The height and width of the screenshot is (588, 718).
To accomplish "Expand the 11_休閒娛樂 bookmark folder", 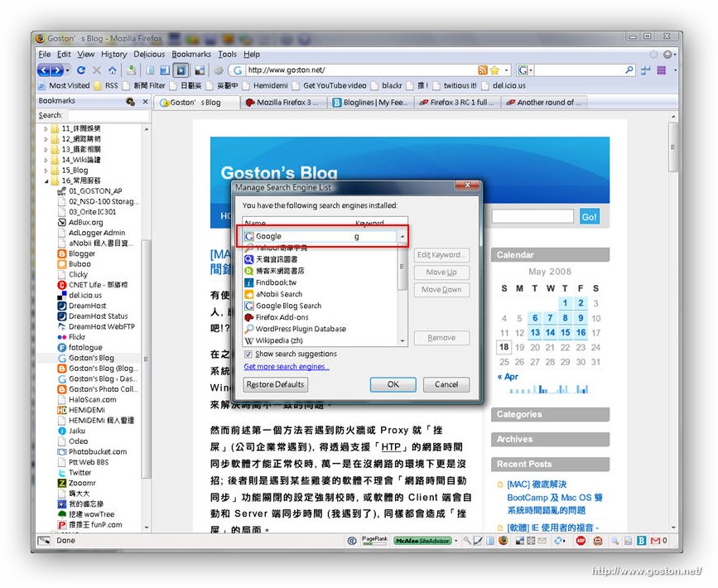I will [x=46, y=128].
